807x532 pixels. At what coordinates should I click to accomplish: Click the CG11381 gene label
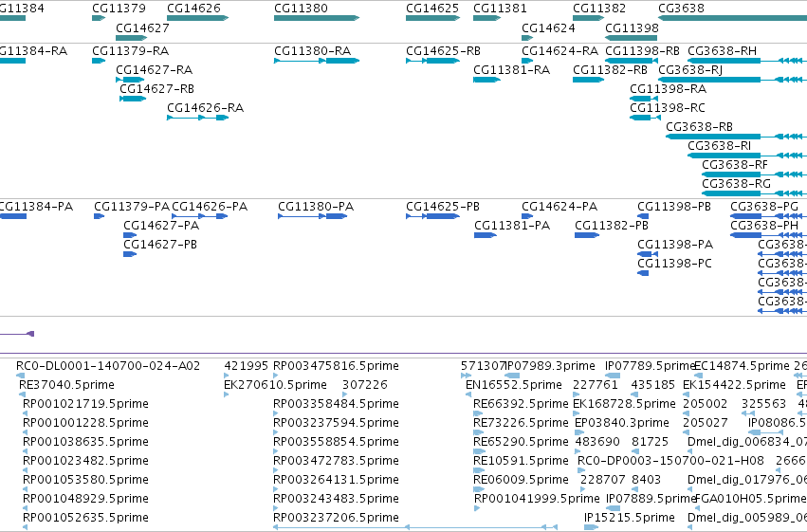[x=500, y=9]
